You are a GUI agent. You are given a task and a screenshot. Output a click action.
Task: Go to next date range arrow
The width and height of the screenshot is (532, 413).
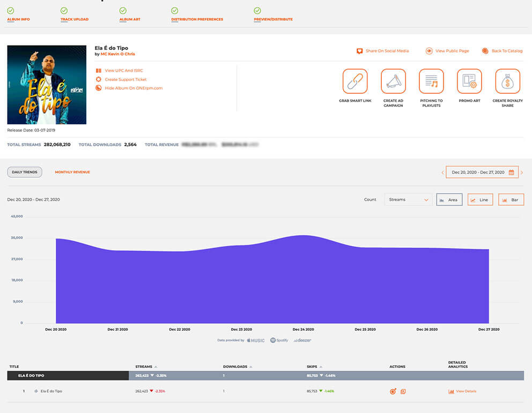click(522, 172)
